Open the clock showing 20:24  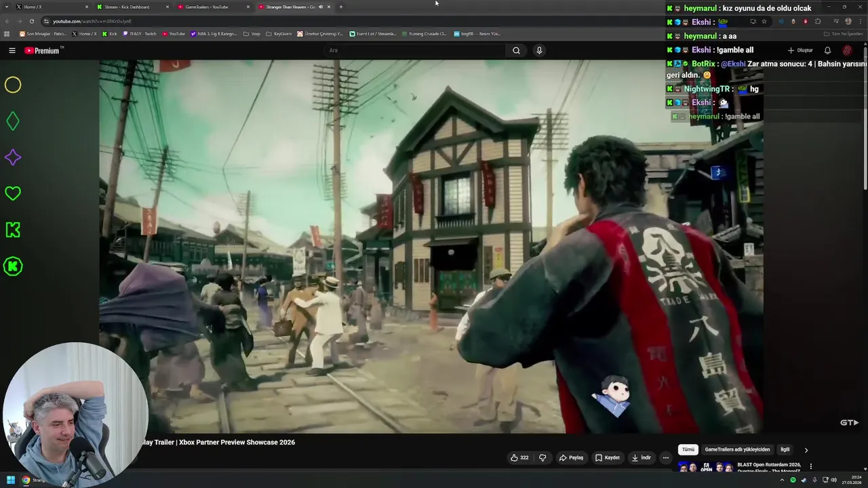pyautogui.click(x=852, y=480)
